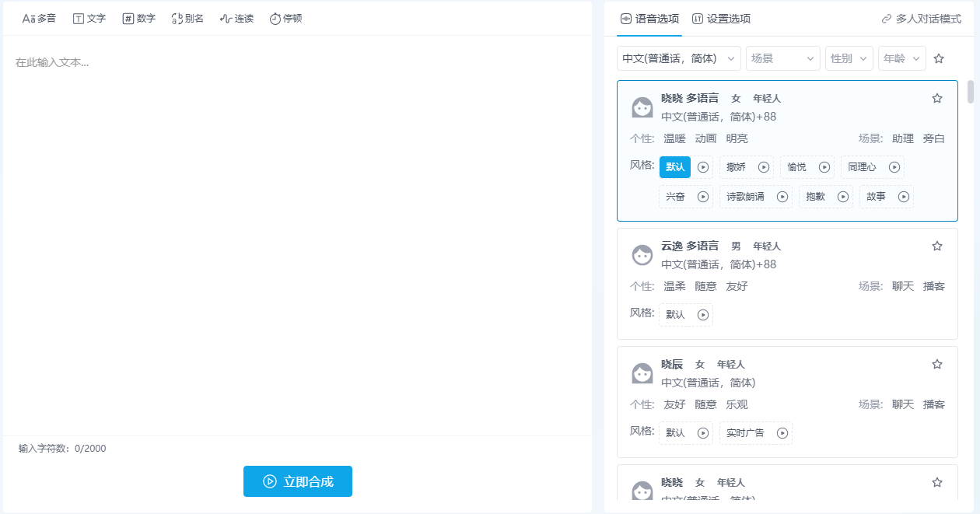This screenshot has height=514, width=980.
Task: Open the 年龄 filter dropdown
Action: tap(902, 58)
